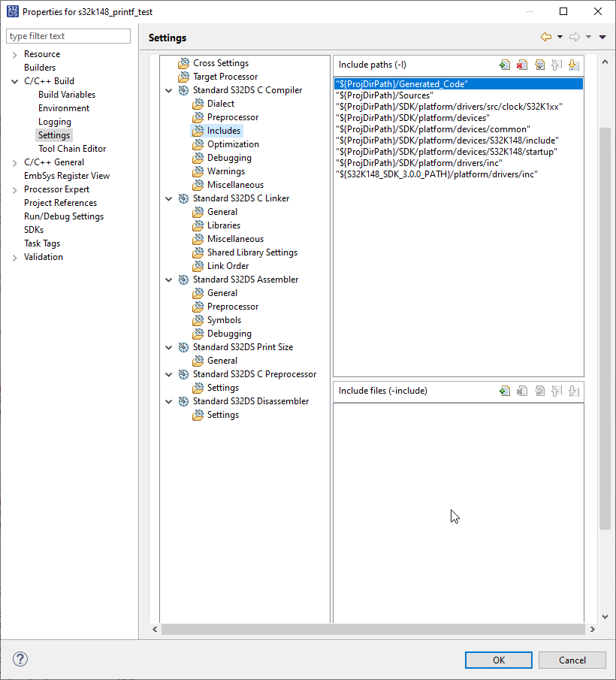The width and height of the screenshot is (616, 680).
Task: Open the Settings view menu dropdown
Action: tap(602, 37)
